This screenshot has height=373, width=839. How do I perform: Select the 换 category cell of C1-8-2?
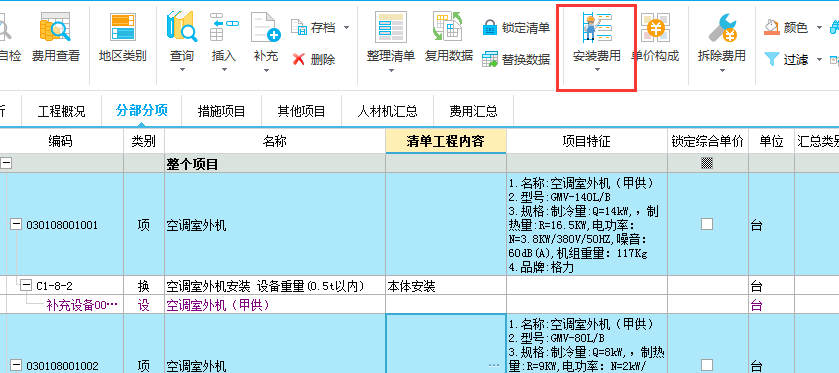(144, 286)
